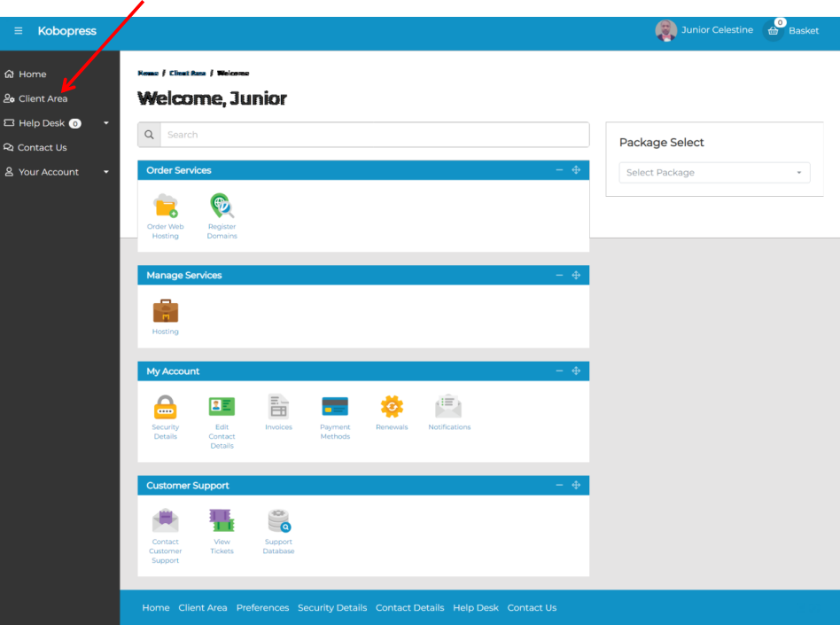Click the Client Area breadcrumb link
This screenshot has width=840, height=625.
(x=188, y=73)
